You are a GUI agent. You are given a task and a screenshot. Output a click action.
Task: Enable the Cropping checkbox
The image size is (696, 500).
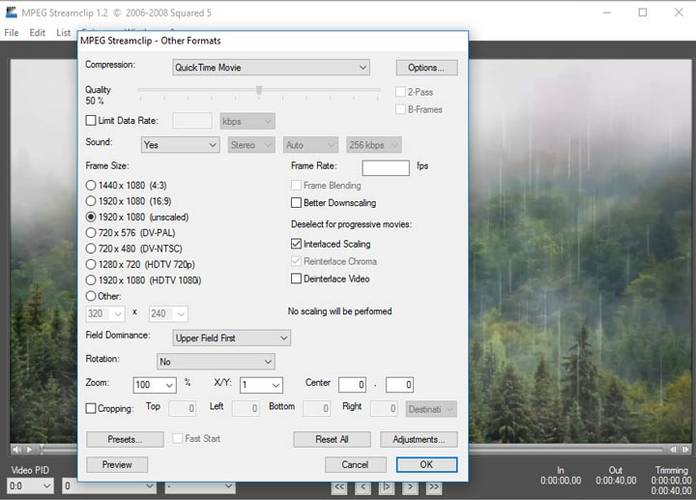point(91,409)
